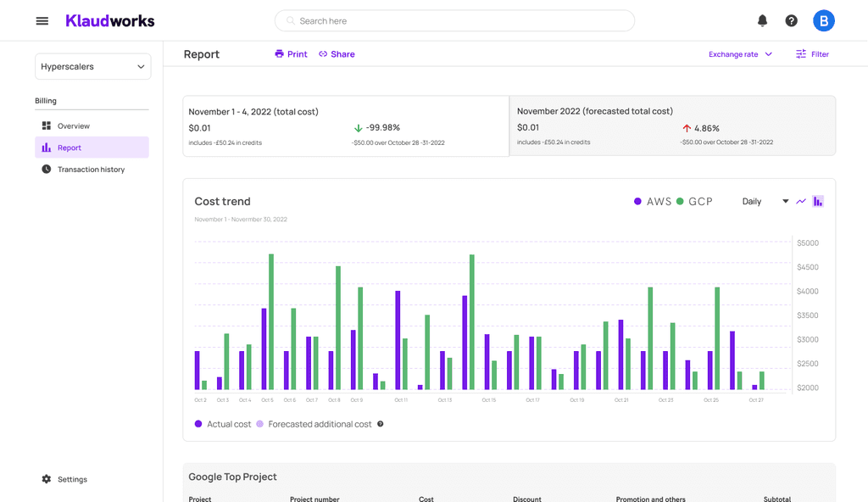Click the Google Top Project heading
This screenshot has height=502, width=868.
[x=232, y=477]
